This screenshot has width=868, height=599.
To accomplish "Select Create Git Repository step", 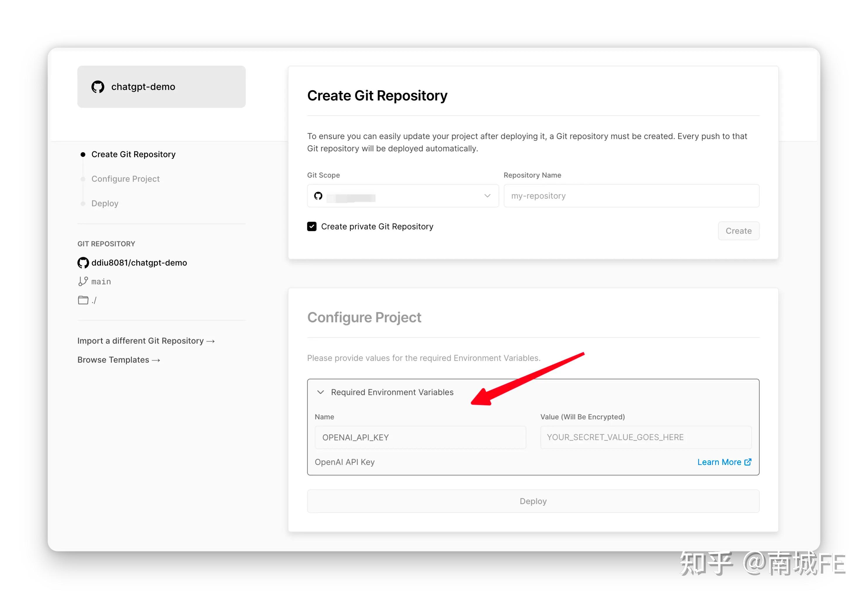I will click(x=133, y=154).
